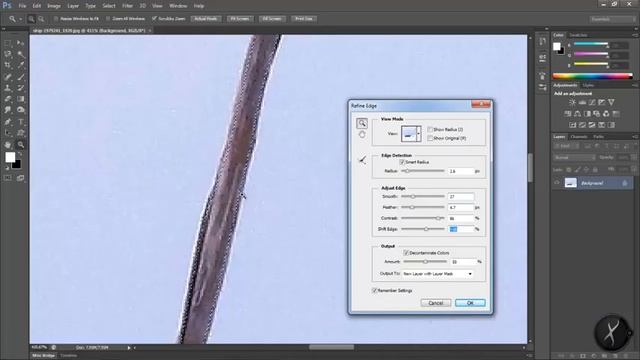Screen dimensions: 640x360
Task: Click Zoom tool in Refine Edge dialog
Action: click(362, 123)
